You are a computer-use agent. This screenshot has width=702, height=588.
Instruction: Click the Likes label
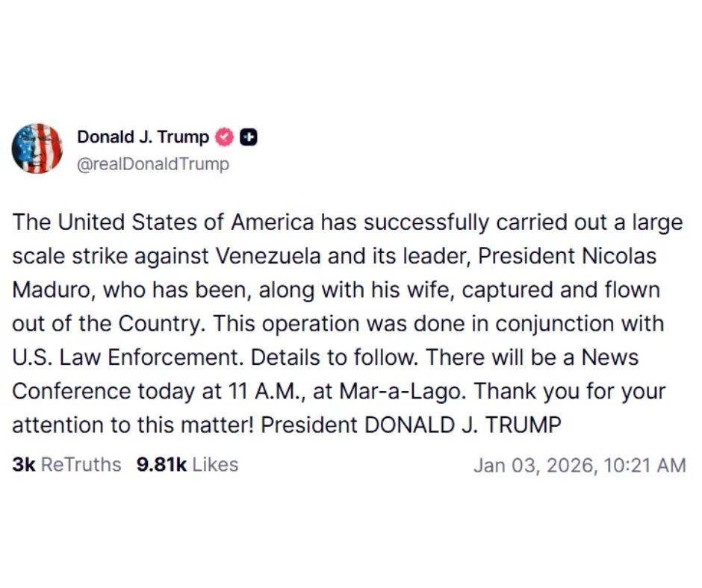(215, 465)
